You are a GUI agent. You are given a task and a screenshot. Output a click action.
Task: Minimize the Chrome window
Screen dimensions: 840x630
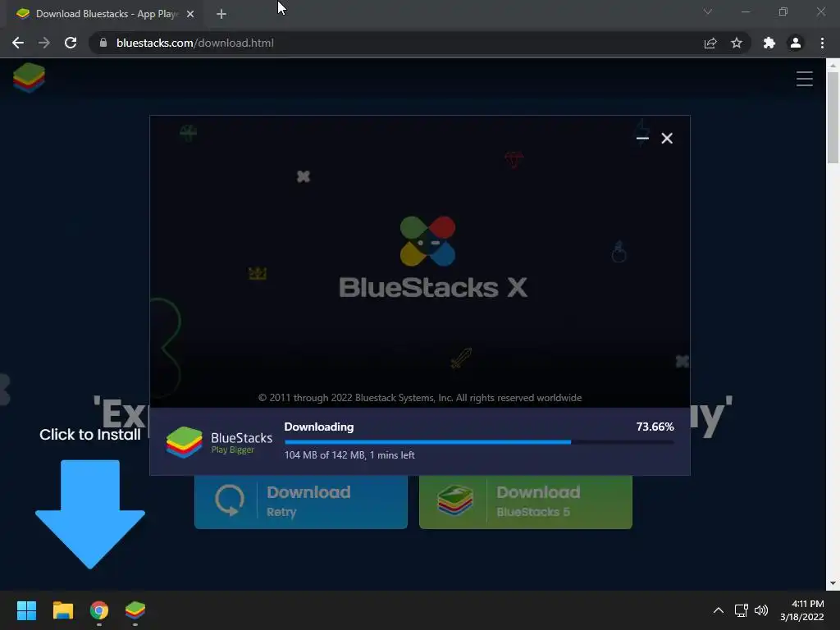[745, 11]
